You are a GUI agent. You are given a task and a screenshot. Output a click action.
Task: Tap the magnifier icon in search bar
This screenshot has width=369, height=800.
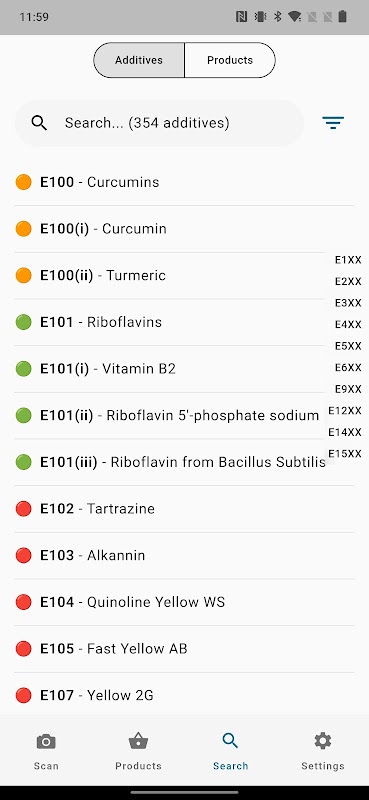coord(39,123)
